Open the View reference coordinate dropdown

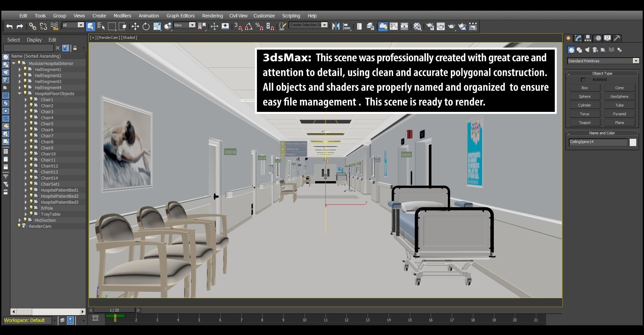tap(184, 25)
